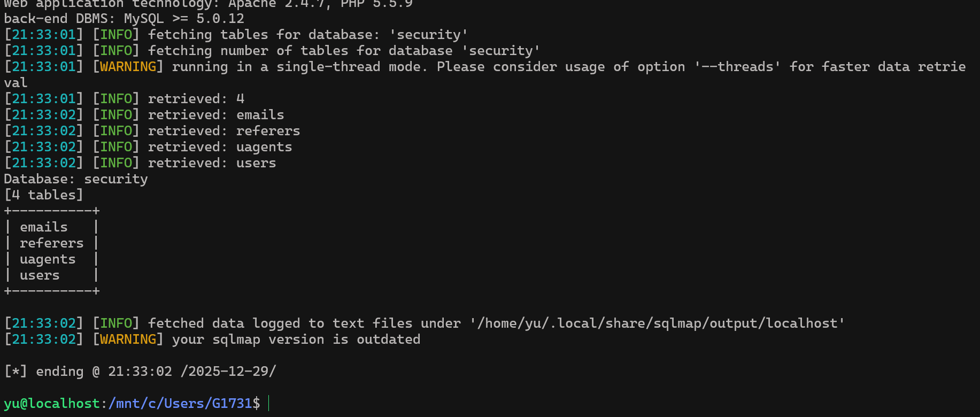This screenshot has height=417, width=980.
Task: Click the WARNING tag on the outdated version line
Action: coord(128,339)
